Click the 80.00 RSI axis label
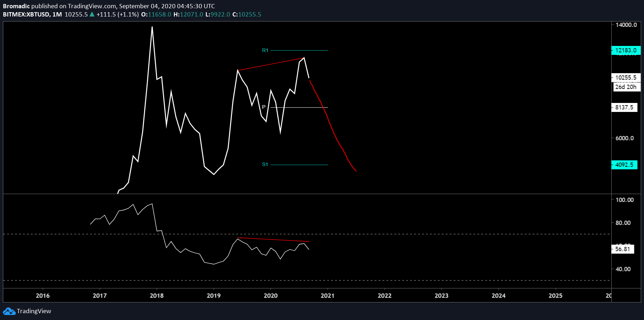This screenshot has width=644, height=320. click(x=623, y=223)
